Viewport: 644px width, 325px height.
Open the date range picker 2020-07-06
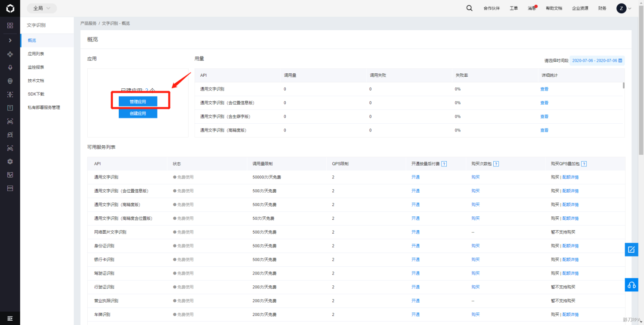[x=597, y=61]
